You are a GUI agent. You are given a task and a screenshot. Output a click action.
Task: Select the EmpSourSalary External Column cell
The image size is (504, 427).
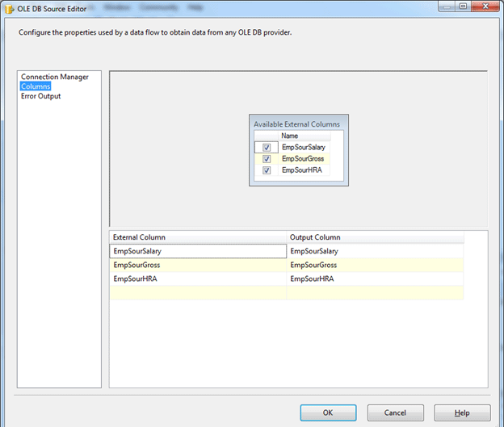point(198,251)
